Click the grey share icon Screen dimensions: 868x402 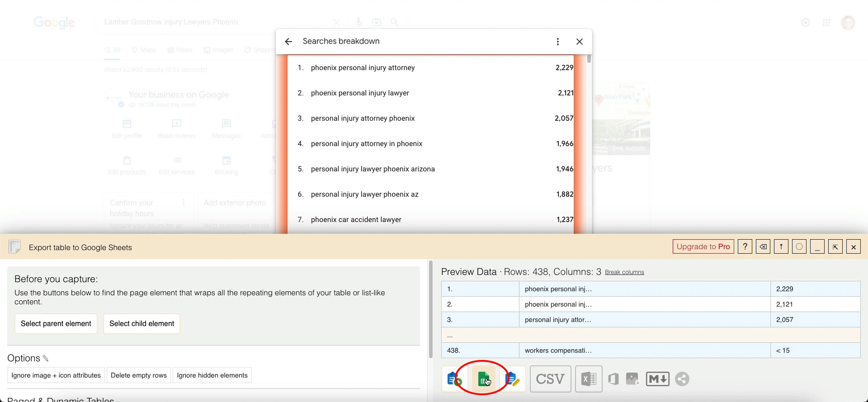point(682,379)
